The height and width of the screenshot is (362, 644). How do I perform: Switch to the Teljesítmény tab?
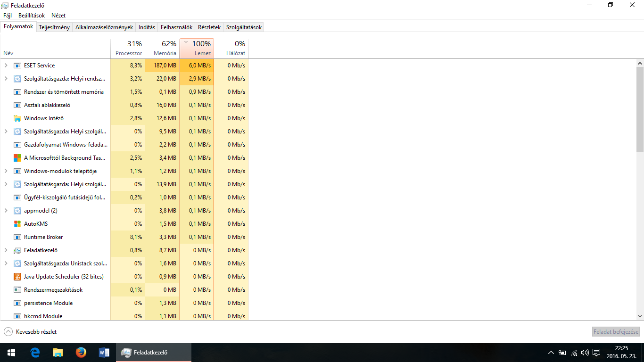(x=54, y=27)
